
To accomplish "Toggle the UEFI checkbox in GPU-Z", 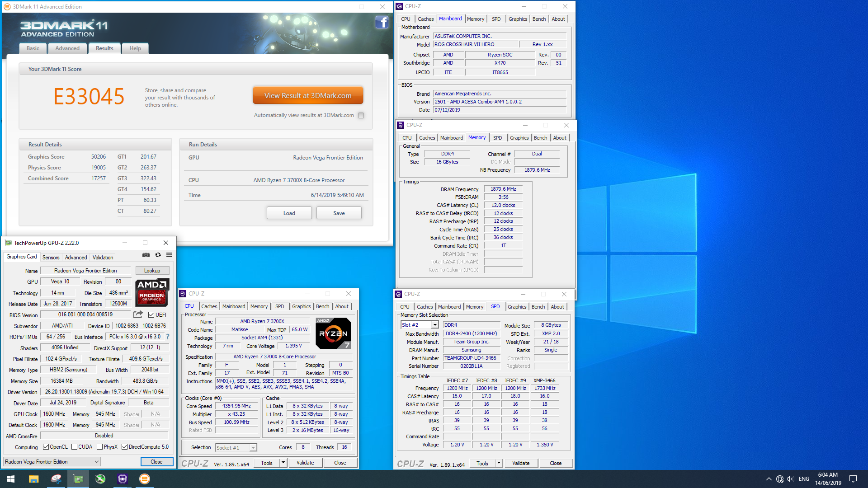I will pyautogui.click(x=151, y=314).
